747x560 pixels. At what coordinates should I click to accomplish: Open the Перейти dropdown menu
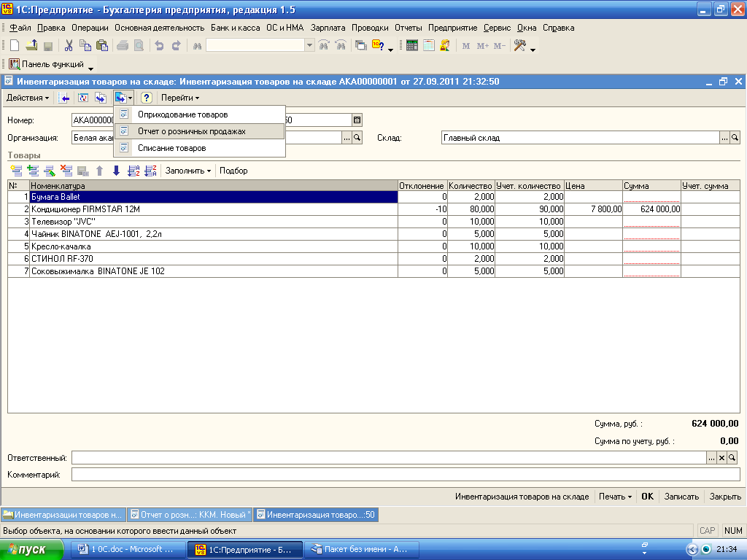[x=180, y=98]
